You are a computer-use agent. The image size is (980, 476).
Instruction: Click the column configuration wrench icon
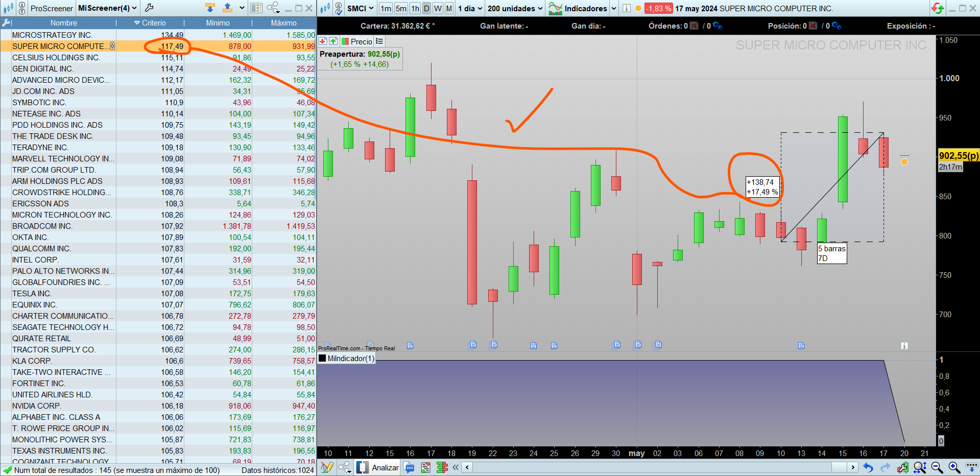[6, 23]
